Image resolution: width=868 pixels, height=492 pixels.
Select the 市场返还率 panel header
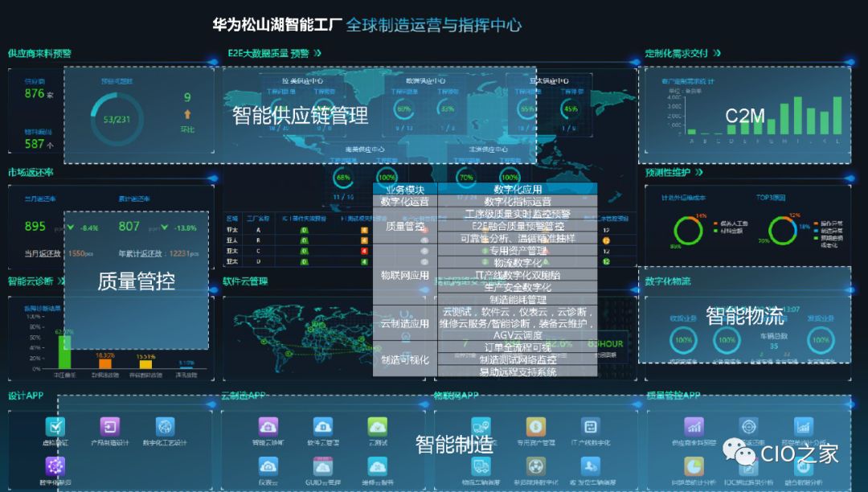[x=31, y=173]
